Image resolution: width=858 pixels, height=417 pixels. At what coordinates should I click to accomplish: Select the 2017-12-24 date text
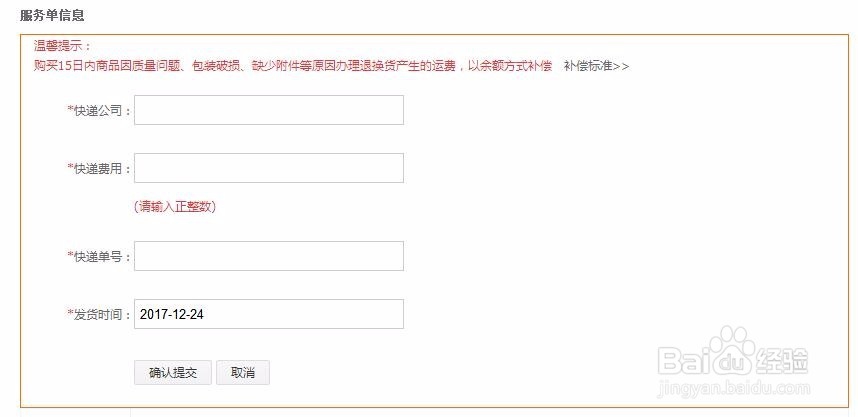[x=172, y=315]
